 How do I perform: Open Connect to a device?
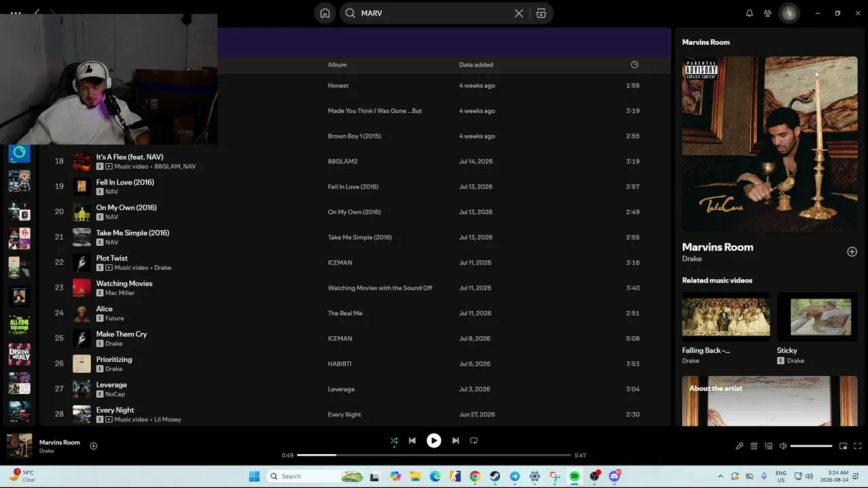pos(768,446)
